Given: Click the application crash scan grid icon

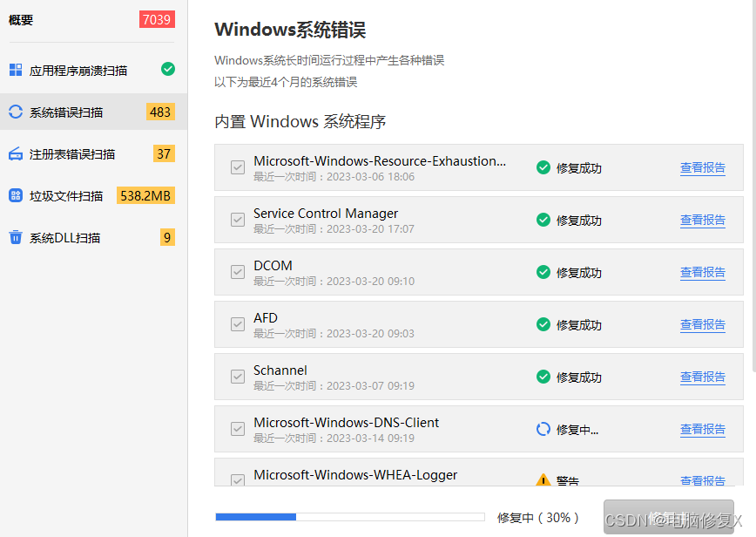Looking at the screenshot, I should click(16, 70).
